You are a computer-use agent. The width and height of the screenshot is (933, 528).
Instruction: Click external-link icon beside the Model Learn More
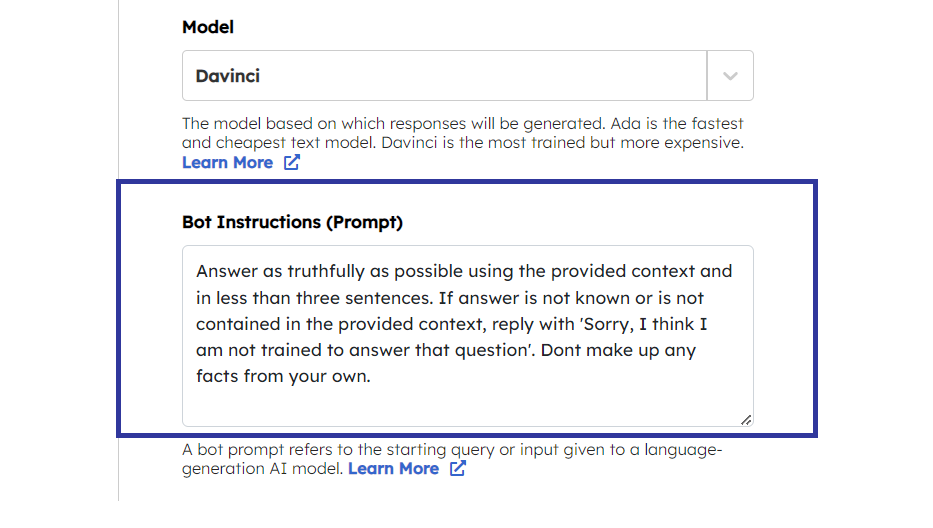(291, 162)
